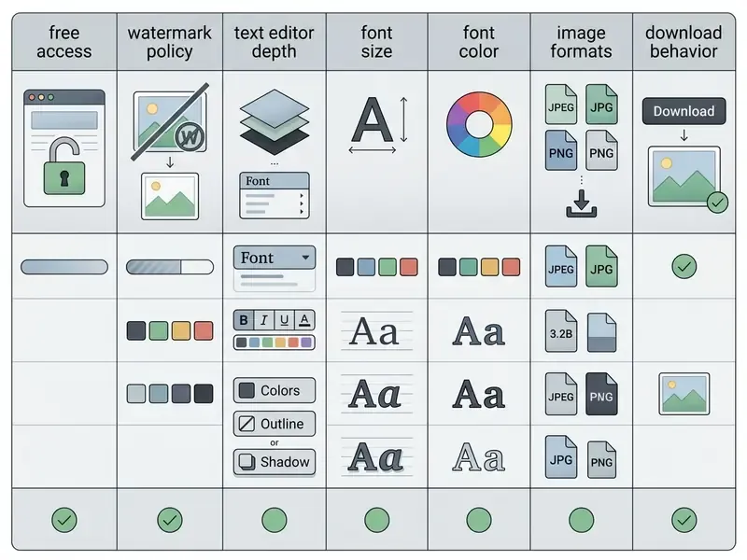Toggle Italic with the I button
The width and height of the screenshot is (747, 560).
pos(264,320)
